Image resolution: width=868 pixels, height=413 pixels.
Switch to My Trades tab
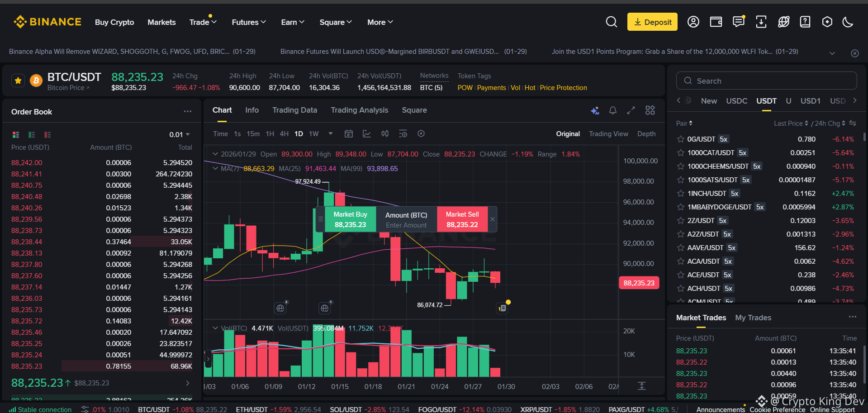pyautogui.click(x=753, y=318)
